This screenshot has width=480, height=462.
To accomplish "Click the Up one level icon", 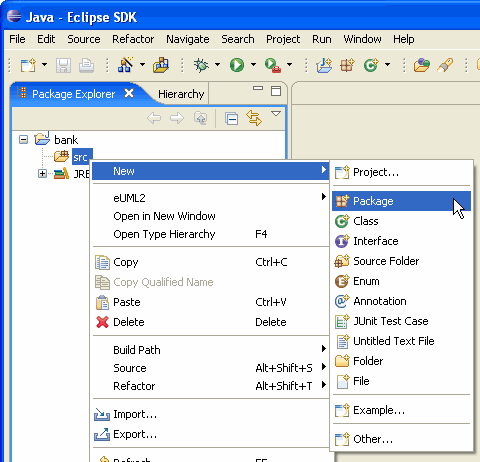I will tap(201, 118).
